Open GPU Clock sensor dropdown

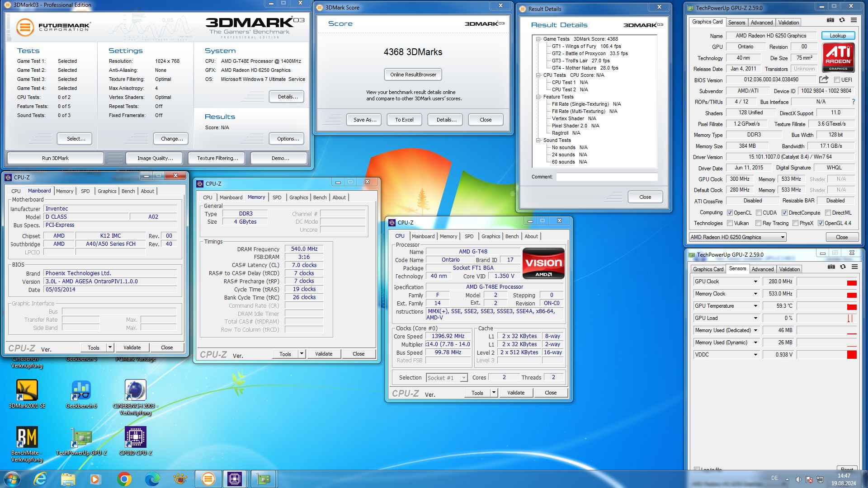coord(755,282)
